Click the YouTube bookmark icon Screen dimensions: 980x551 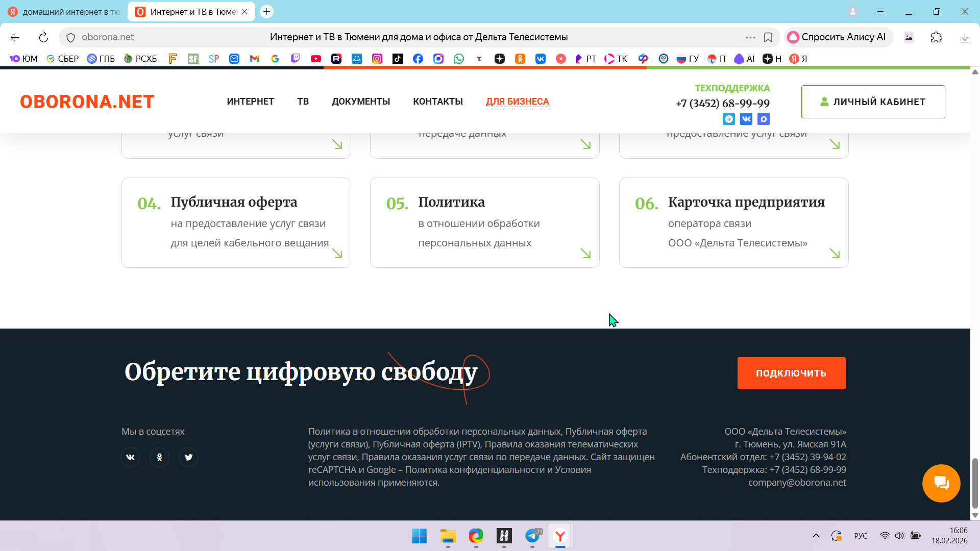pyautogui.click(x=316, y=59)
